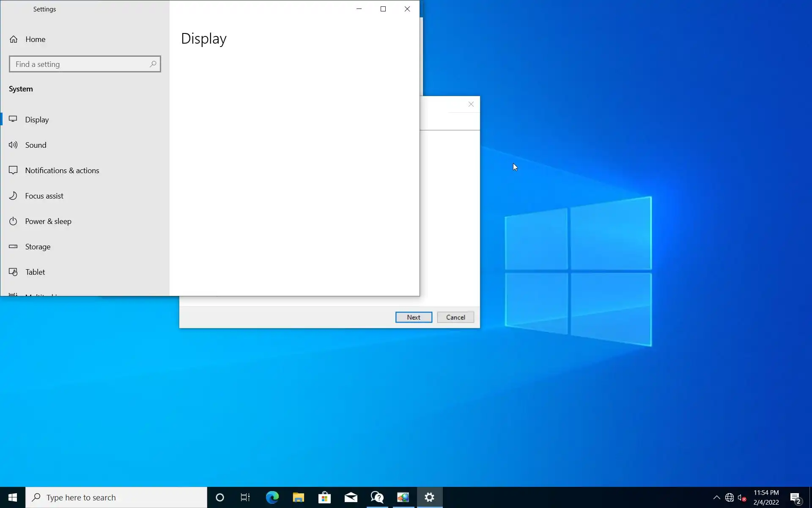Image resolution: width=812 pixels, height=508 pixels.
Task: Open Storage settings
Action: point(38,247)
